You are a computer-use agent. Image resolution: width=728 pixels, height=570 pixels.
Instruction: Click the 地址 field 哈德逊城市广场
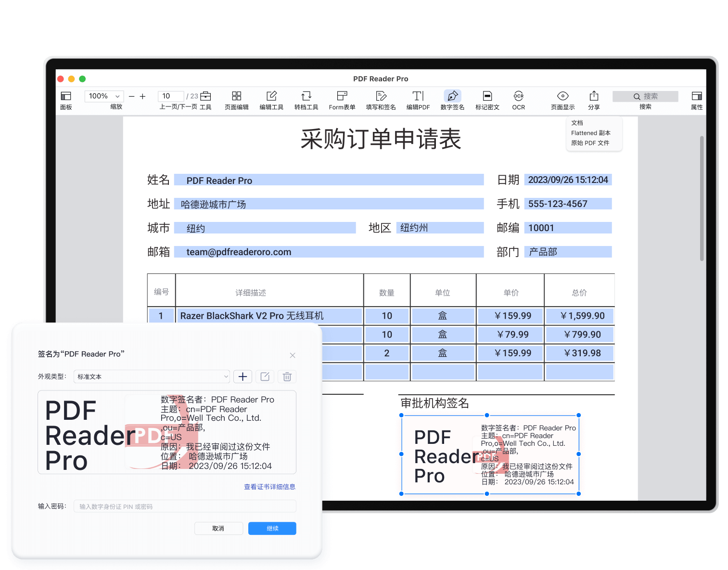coord(329,204)
